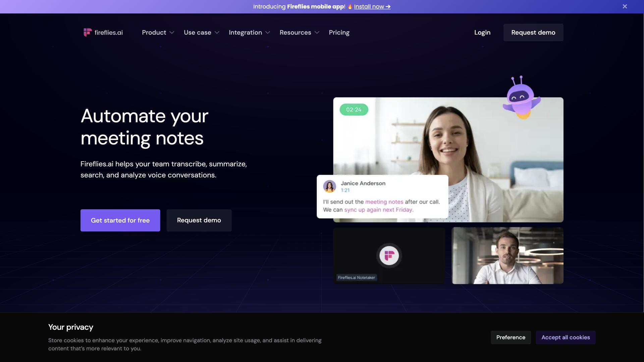This screenshot has height=362, width=644.
Task: Click the man's video thumbnail
Action: click(507, 256)
